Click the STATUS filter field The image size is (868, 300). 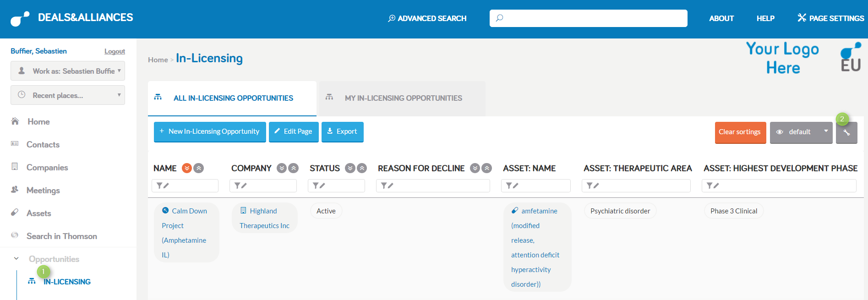[336, 185]
